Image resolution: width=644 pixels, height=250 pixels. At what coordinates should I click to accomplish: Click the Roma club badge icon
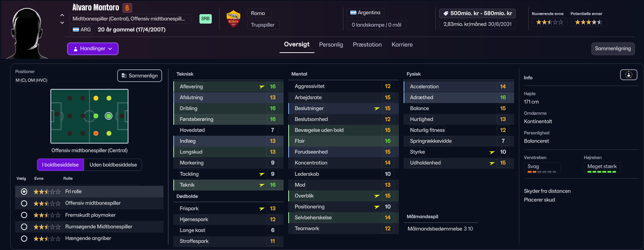233,19
